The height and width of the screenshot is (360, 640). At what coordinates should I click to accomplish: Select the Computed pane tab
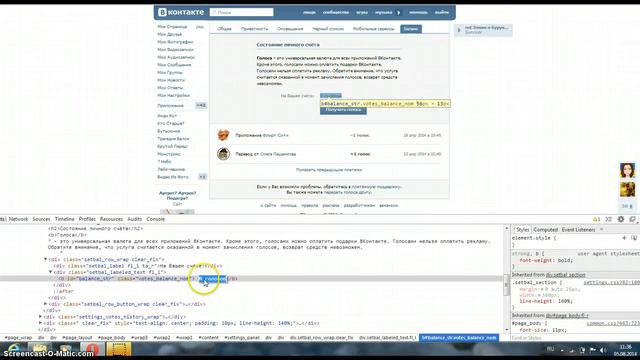[x=545, y=230]
